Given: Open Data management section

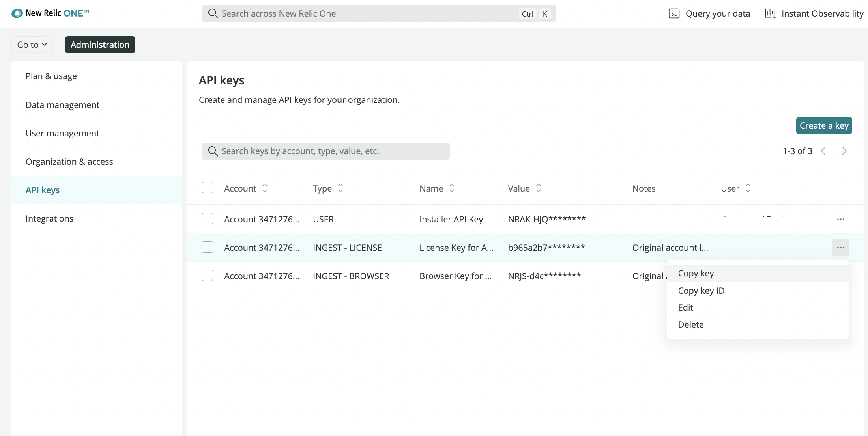Looking at the screenshot, I should pos(97,105).
